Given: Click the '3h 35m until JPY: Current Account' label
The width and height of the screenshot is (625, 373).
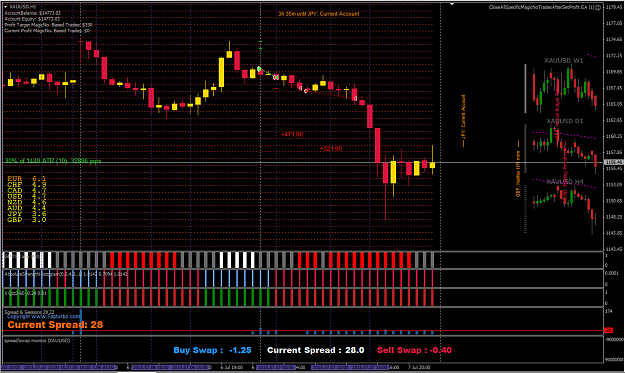Looking at the screenshot, I should [318, 14].
